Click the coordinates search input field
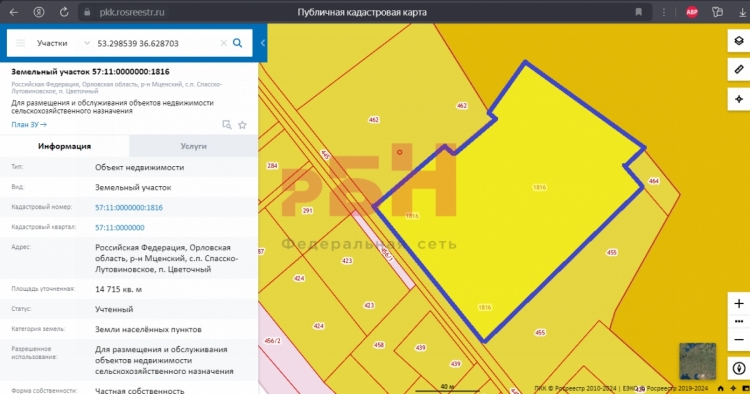Screen dimensions: 750x394 coord(155,43)
